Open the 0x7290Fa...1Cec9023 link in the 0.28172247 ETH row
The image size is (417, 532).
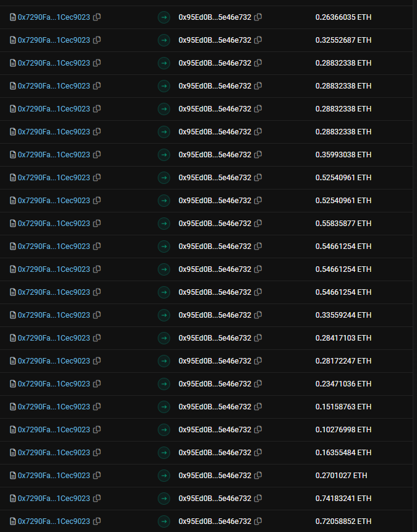(54, 360)
